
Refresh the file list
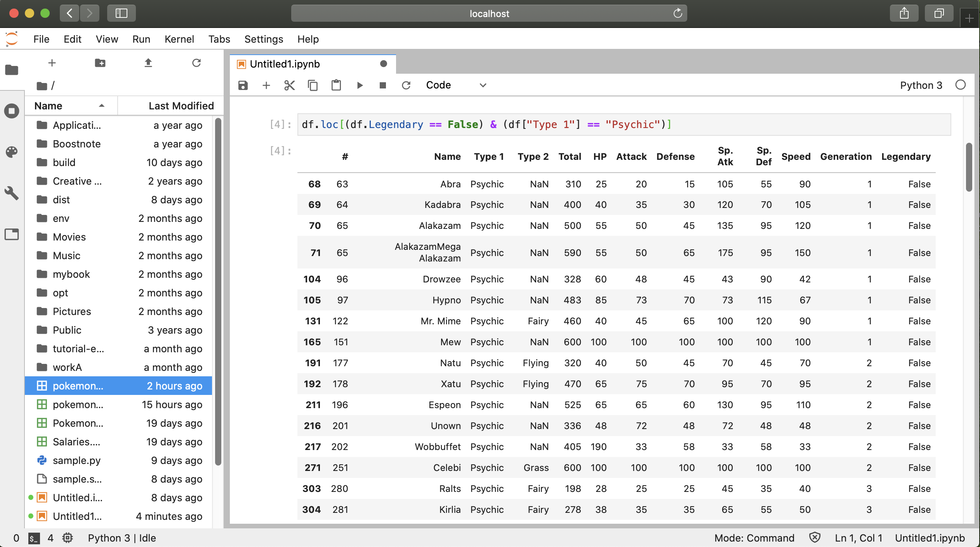tap(196, 63)
